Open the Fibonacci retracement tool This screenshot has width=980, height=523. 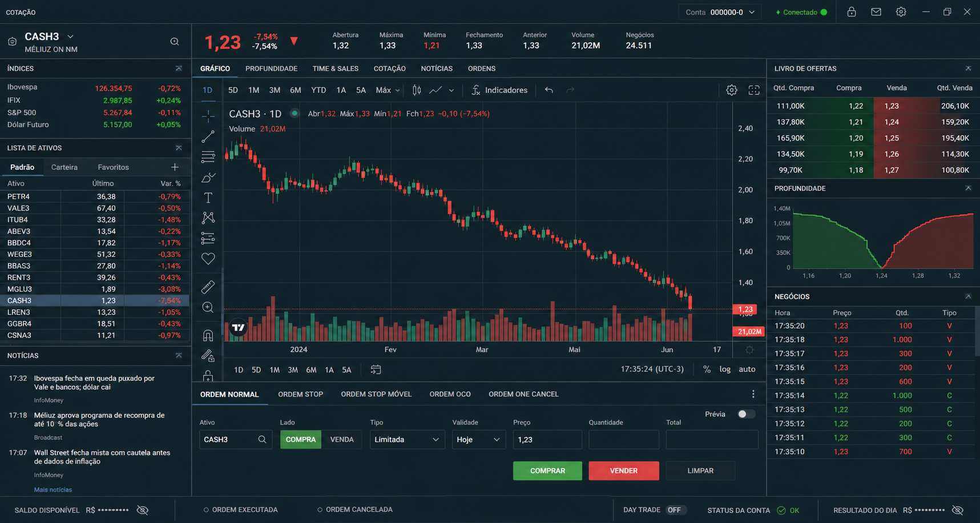pyautogui.click(x=208, y=156)
